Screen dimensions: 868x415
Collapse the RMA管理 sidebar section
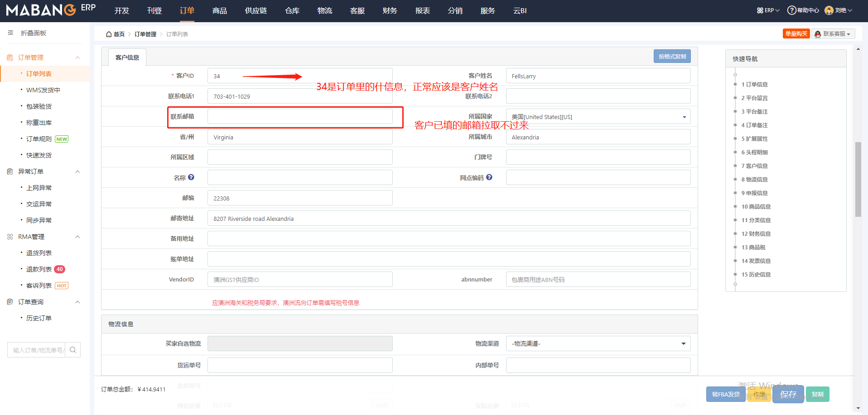(x=77, y=237)
